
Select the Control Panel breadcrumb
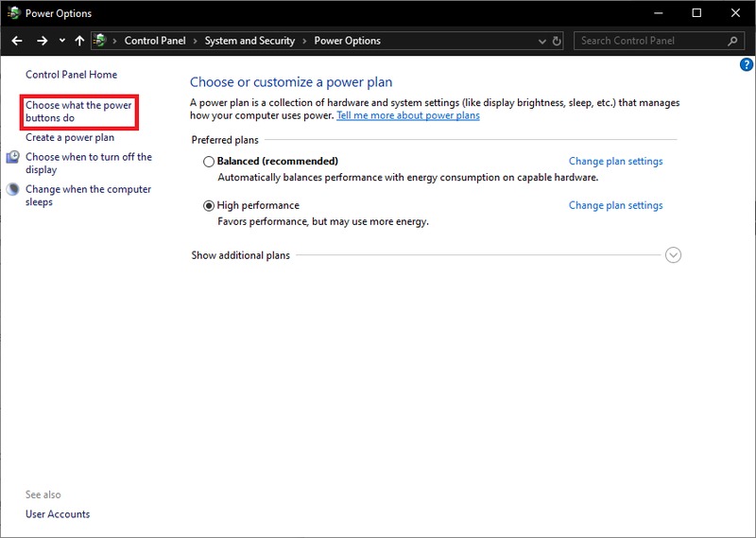[155, 41]
